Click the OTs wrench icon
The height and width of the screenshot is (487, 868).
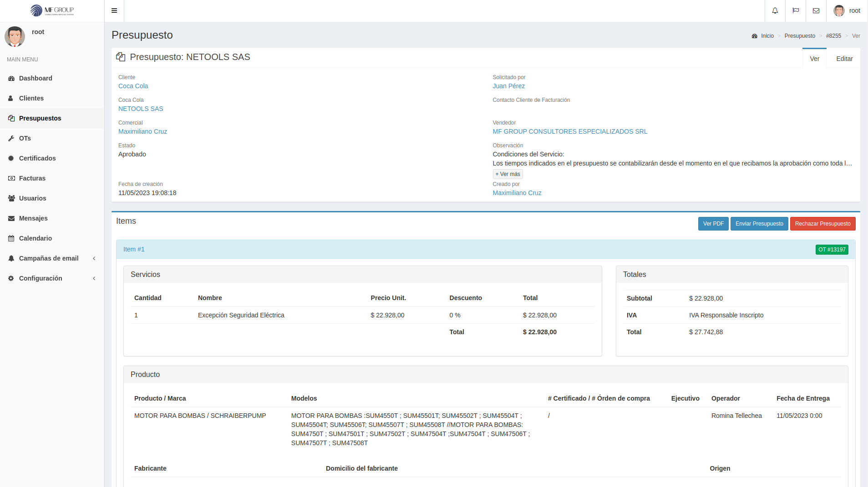click(11, 138)
